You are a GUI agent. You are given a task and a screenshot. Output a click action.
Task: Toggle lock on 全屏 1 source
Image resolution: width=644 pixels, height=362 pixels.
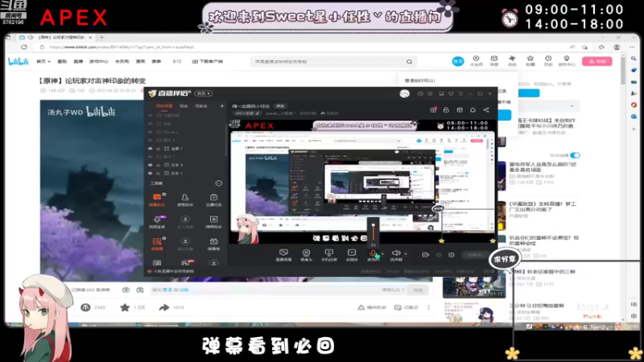[158, 149]
